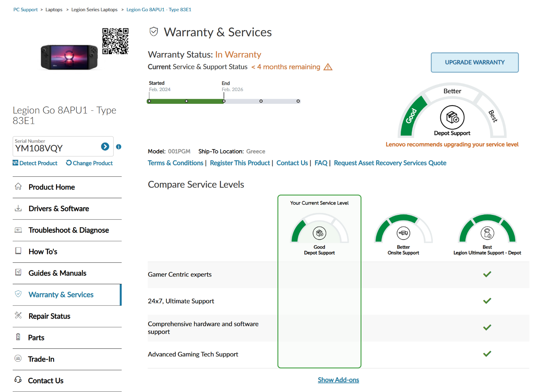Click the QR code image

click(x=115, y=41)
